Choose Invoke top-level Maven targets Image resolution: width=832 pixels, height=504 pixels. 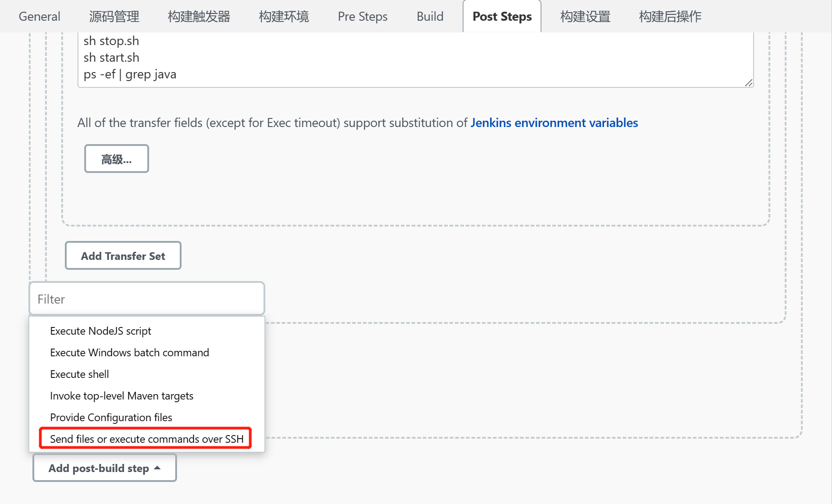tap(122, 395)
